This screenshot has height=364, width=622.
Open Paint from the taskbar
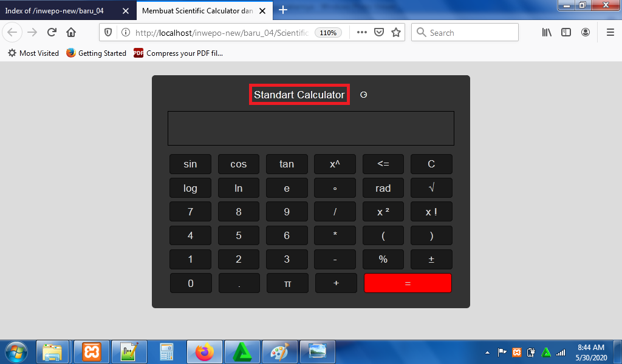(280, 352)
